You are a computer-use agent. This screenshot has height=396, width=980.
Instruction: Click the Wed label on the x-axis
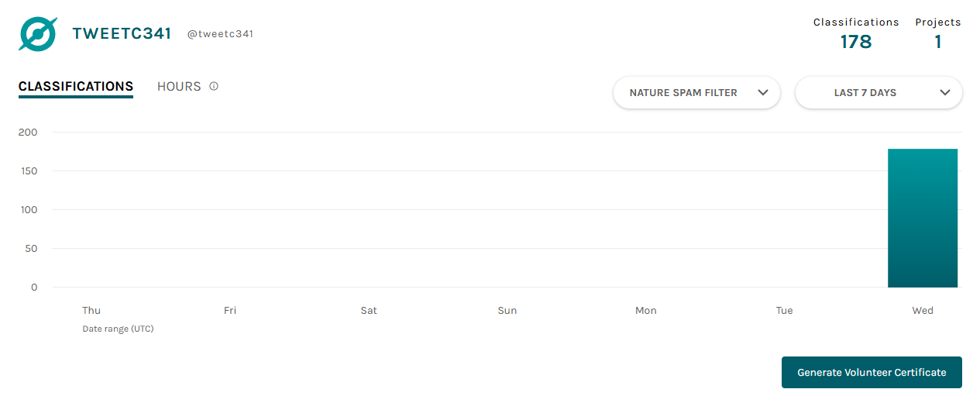click(x=923, y=310)
